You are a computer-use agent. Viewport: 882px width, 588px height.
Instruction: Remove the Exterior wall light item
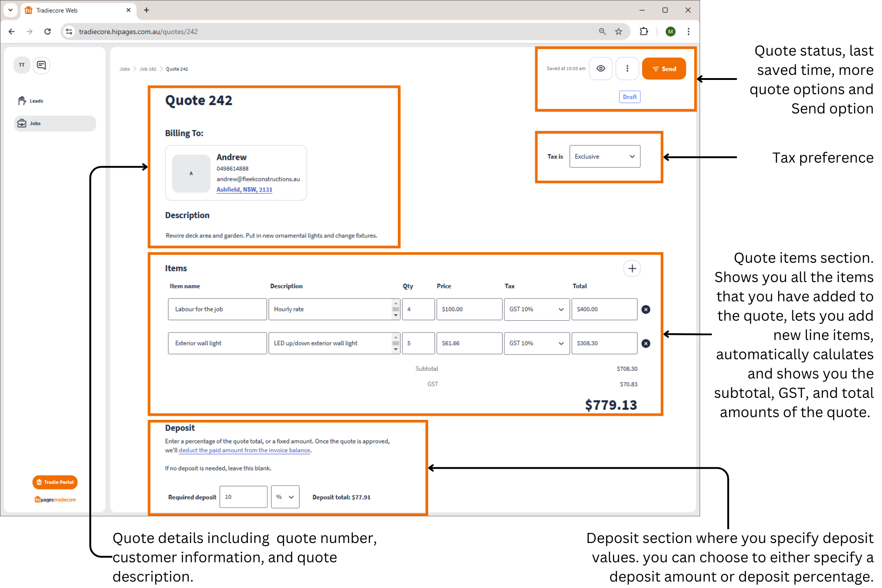click(645, 344)
